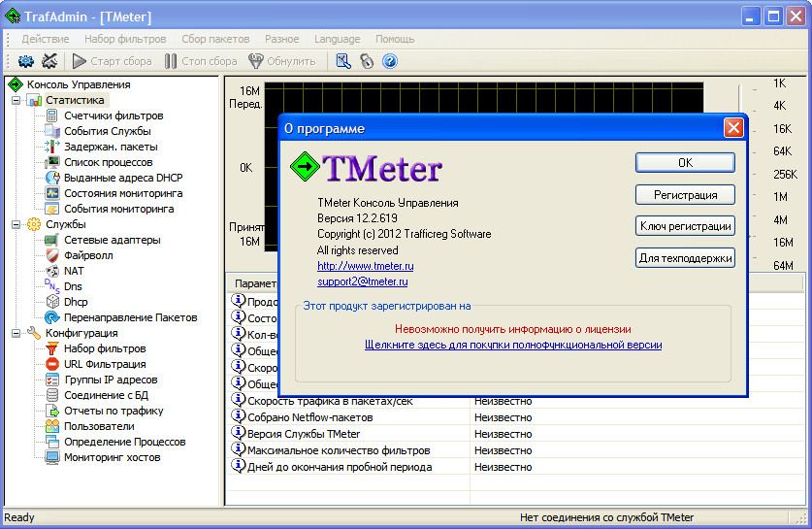Click the gear settings toolbar icon

click(26, 61)
